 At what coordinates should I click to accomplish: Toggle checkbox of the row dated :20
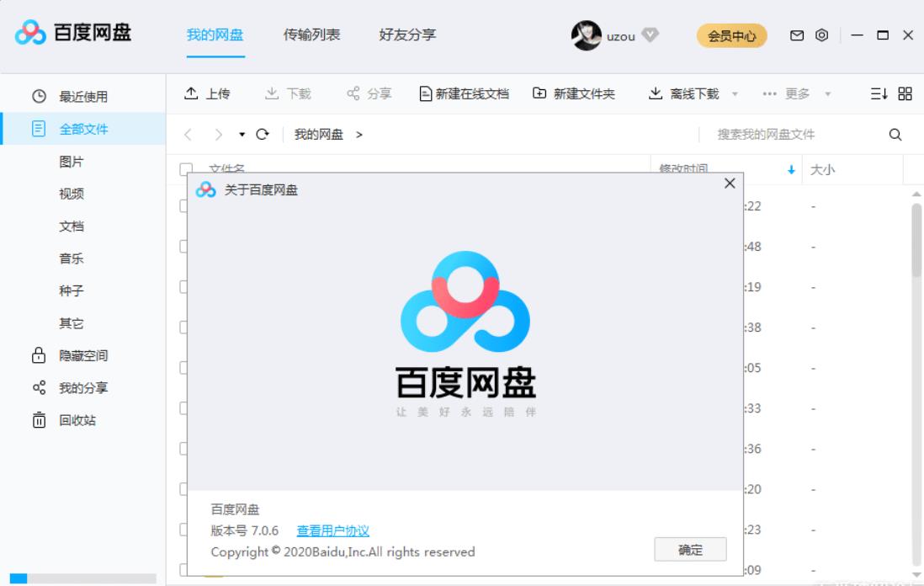coord(183,488)
